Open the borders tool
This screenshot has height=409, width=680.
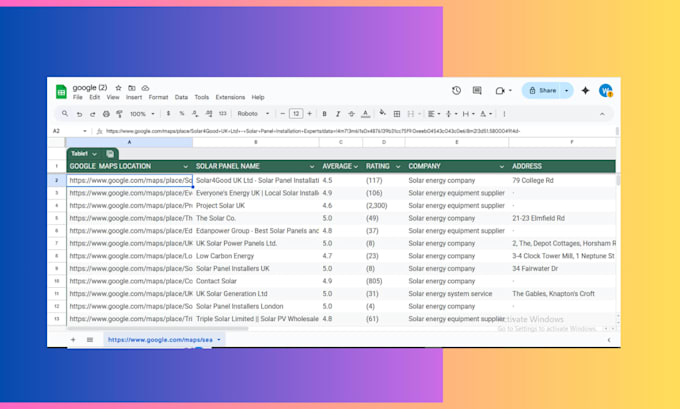pos(396,114)
